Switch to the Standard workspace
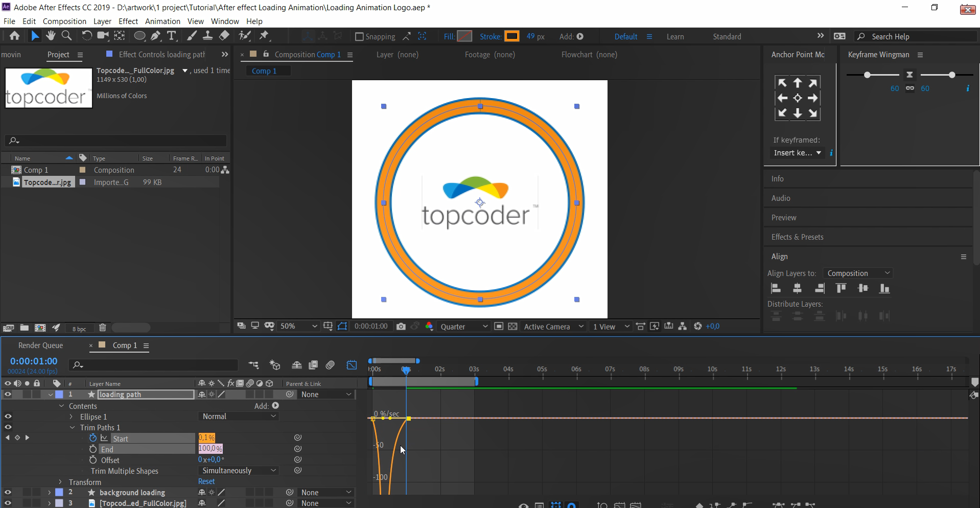The image size is (980, 508). 727,37
